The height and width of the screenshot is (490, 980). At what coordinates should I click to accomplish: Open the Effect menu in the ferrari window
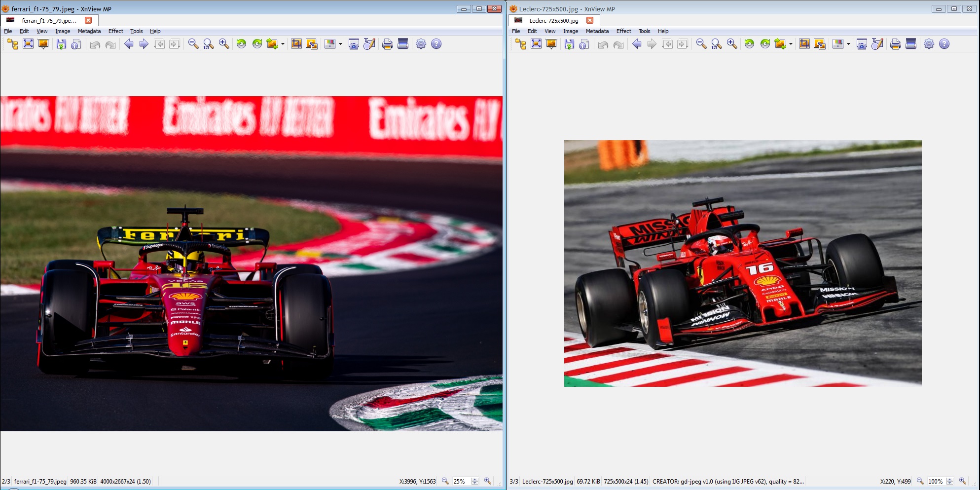(x=115, y=31)
